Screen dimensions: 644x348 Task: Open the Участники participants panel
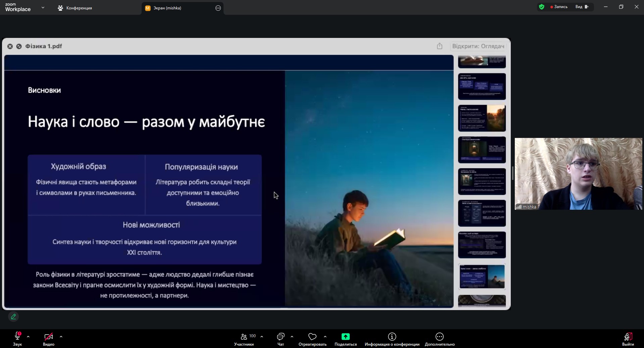pyautogui.click(x=244, y=337)
